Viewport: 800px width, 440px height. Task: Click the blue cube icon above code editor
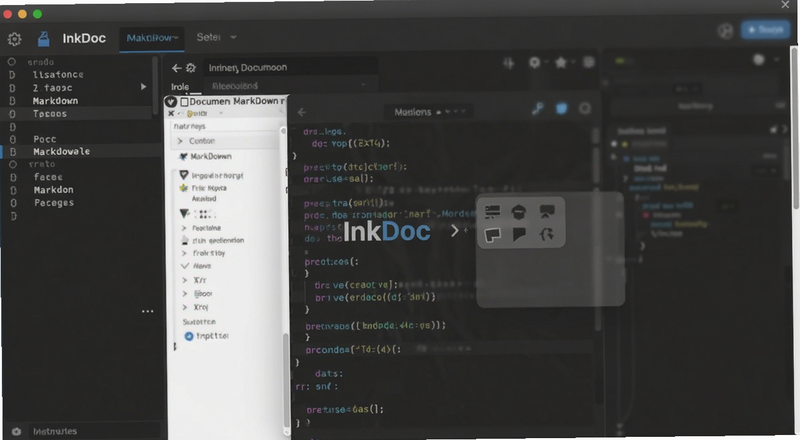pos(561,108)
